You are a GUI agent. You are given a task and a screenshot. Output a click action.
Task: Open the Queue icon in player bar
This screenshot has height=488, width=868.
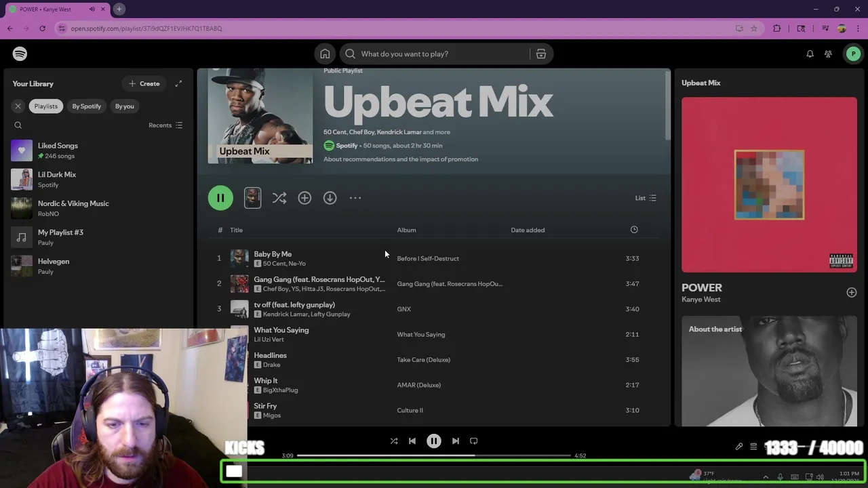[x=753, y=447]
